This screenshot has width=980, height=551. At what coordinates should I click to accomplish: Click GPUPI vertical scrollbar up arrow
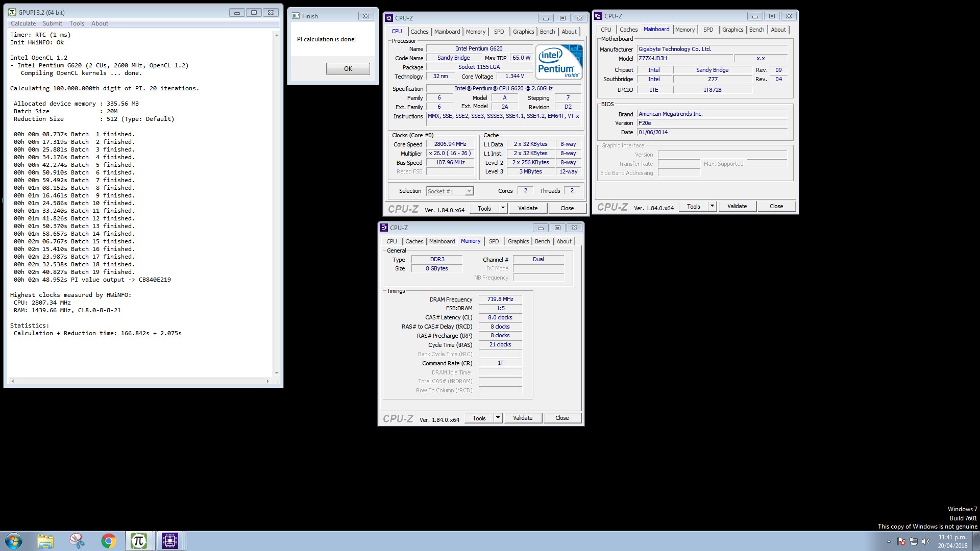point(277,35)
